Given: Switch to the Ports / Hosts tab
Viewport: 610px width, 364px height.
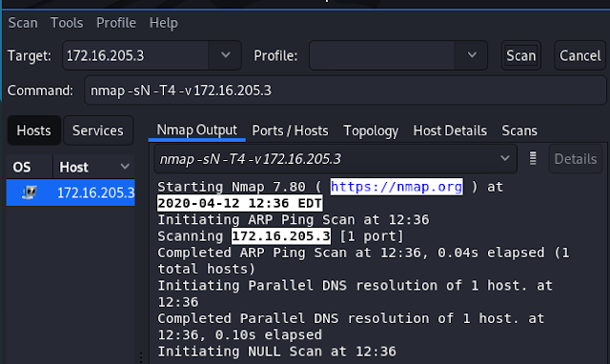Looking at the screenshot, I should point(290,131).
